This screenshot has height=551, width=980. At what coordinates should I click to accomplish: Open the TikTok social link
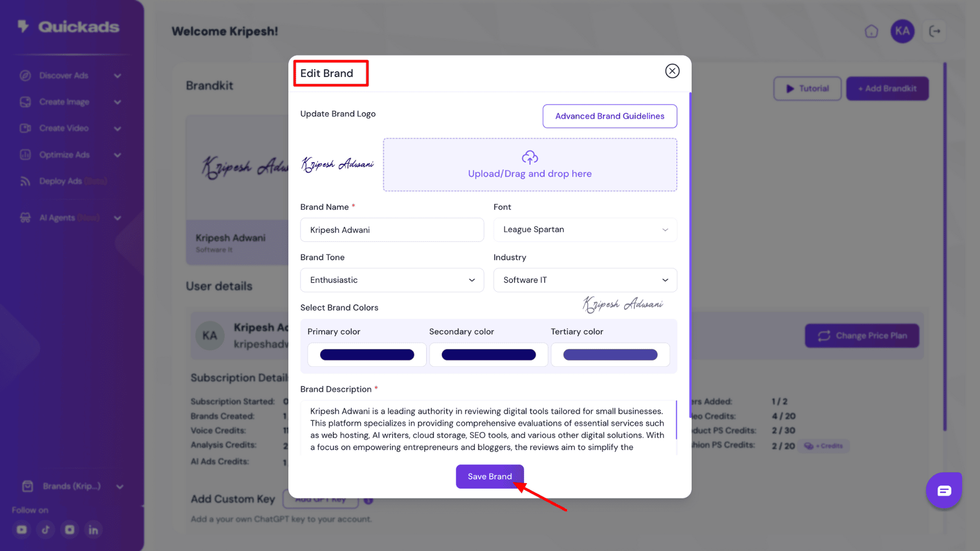[45, 530]
